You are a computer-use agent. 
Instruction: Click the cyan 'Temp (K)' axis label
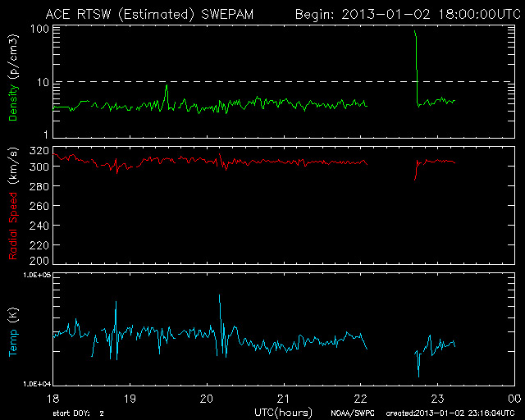(x=13, y=332)
